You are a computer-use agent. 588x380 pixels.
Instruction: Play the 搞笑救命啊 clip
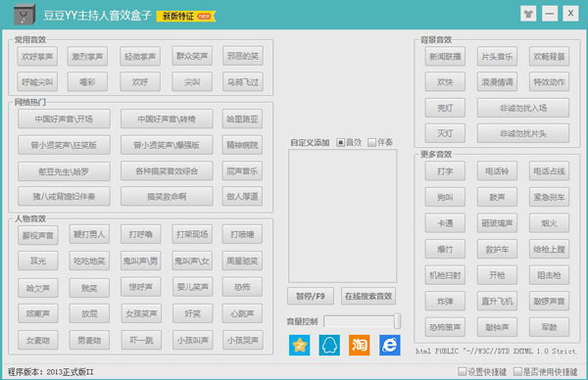coord(167,197)
